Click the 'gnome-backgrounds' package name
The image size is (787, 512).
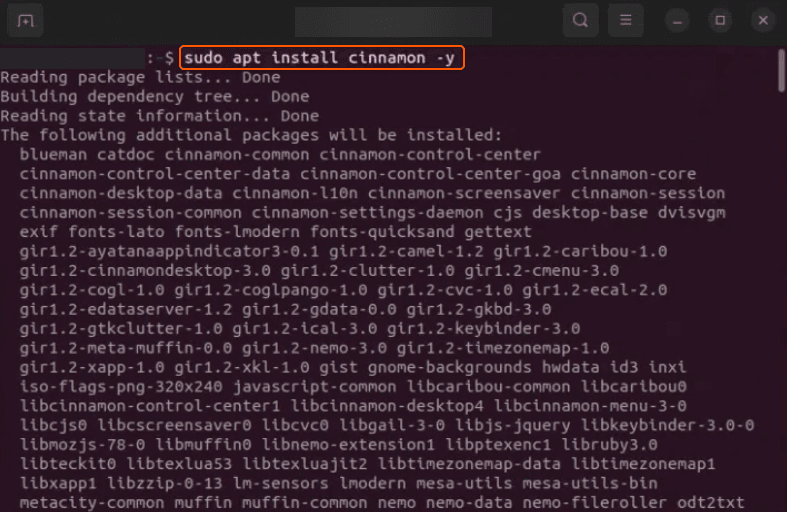pos(450,368)
